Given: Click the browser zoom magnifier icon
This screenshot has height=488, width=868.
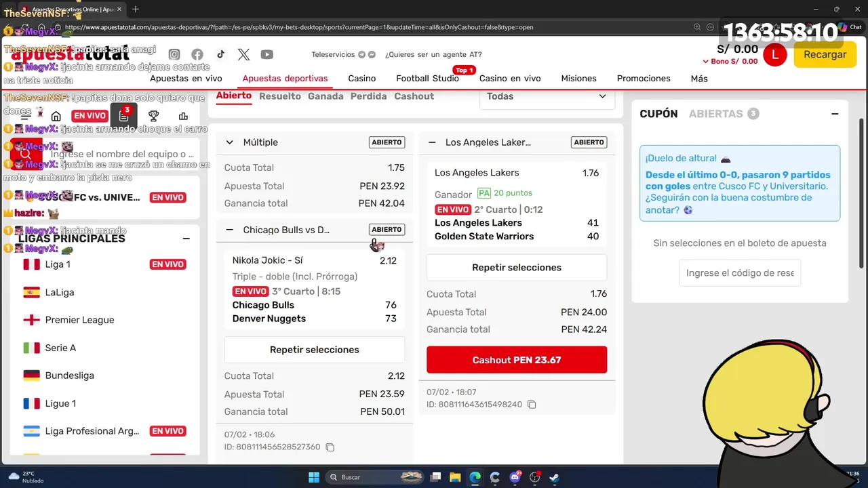Looking at the screenshot, I should (697, 27).
